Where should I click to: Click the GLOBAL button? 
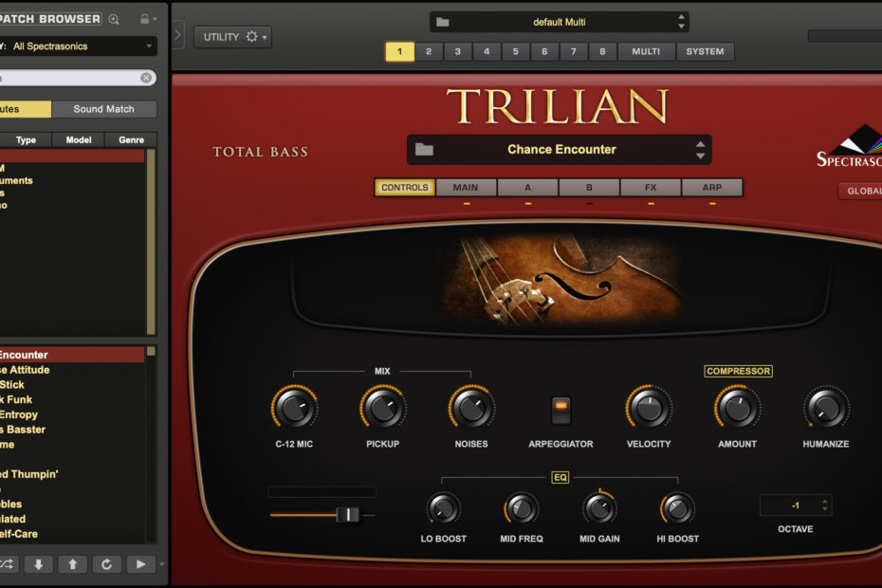tap(860, 191)
